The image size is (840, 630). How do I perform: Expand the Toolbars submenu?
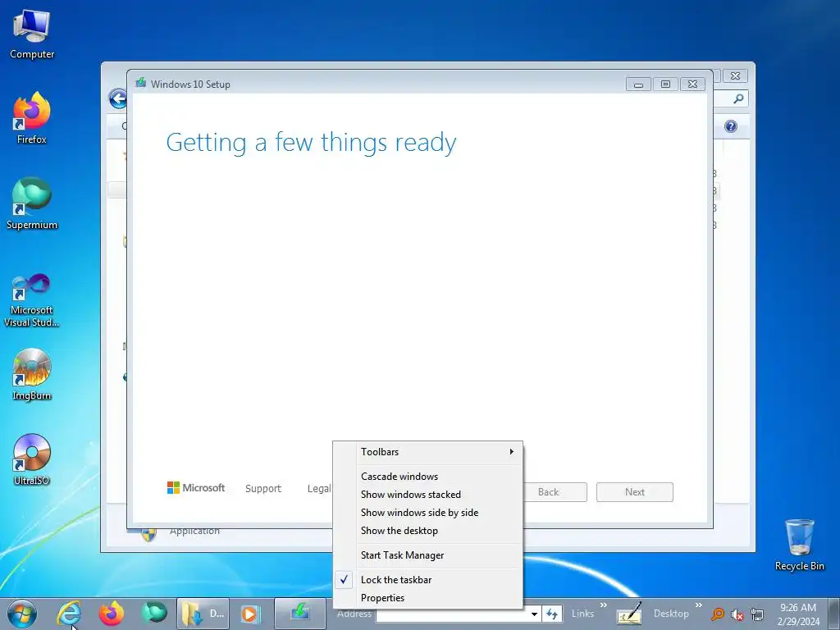(x=427, y=452)
